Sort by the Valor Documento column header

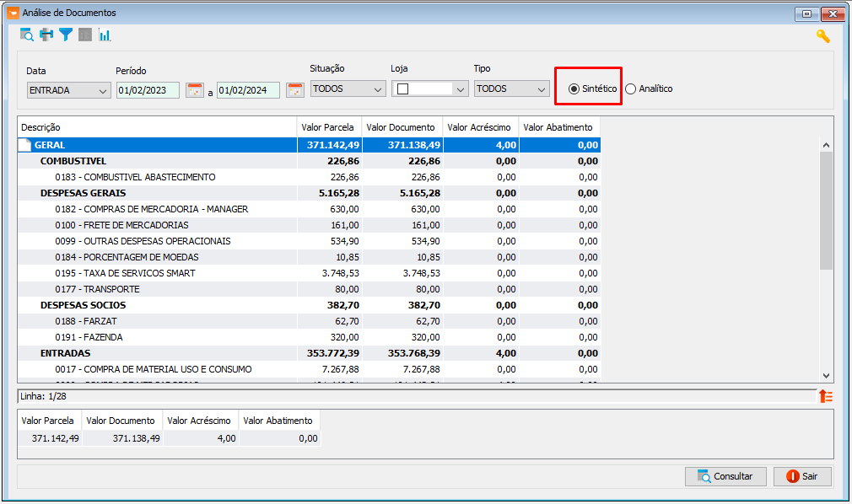(402, 127)
